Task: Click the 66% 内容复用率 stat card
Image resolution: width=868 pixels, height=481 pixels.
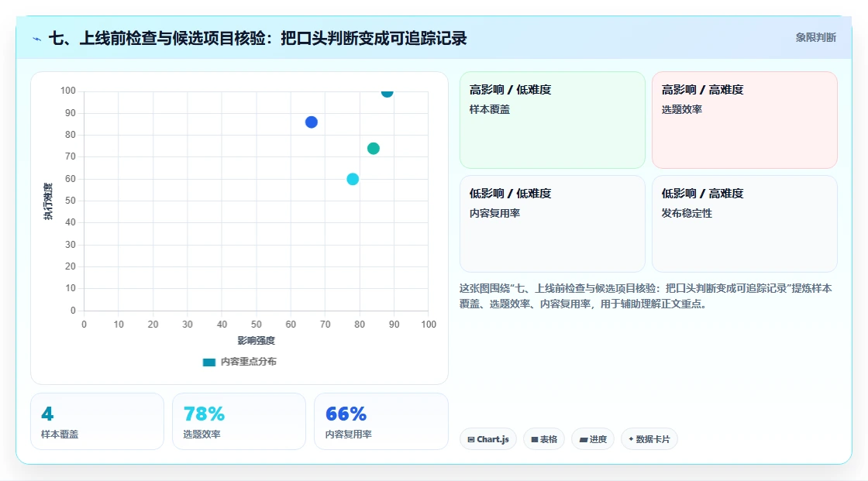Action: coord(381,421)
